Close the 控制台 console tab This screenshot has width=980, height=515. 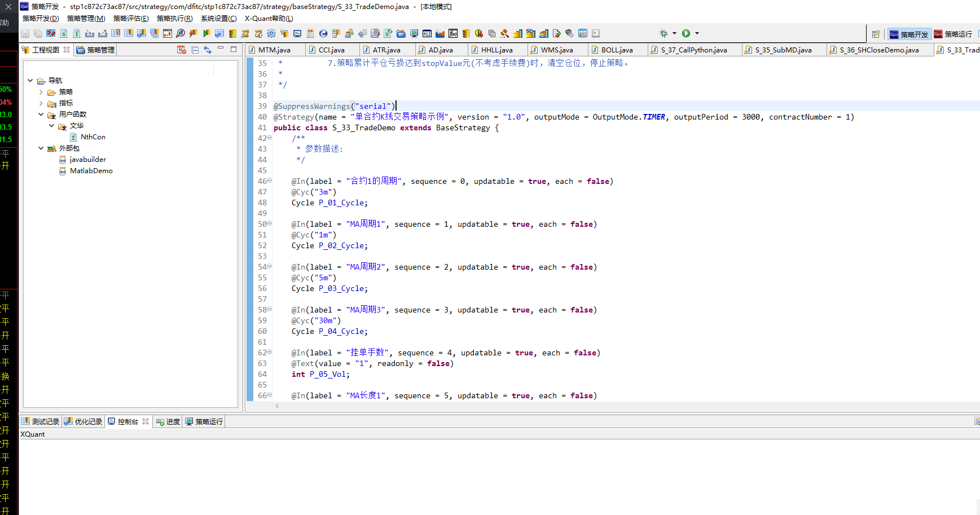pos(146,421)
